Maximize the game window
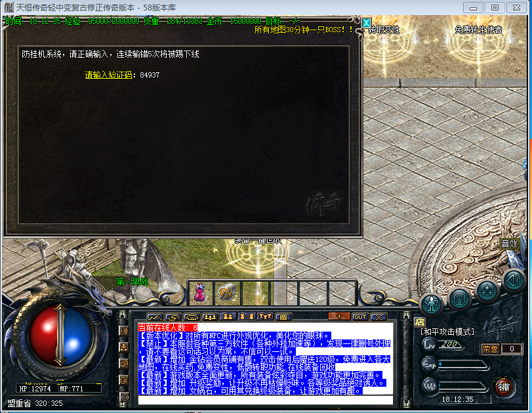The width and height of the screenshot is (532, 413). [x=495, y=8]
